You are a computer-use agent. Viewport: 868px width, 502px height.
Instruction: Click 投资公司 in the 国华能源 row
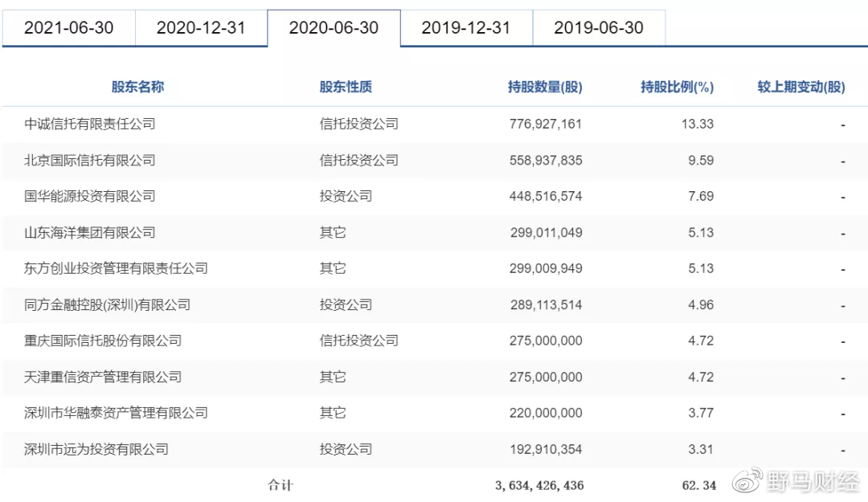(x=346, y=196)
